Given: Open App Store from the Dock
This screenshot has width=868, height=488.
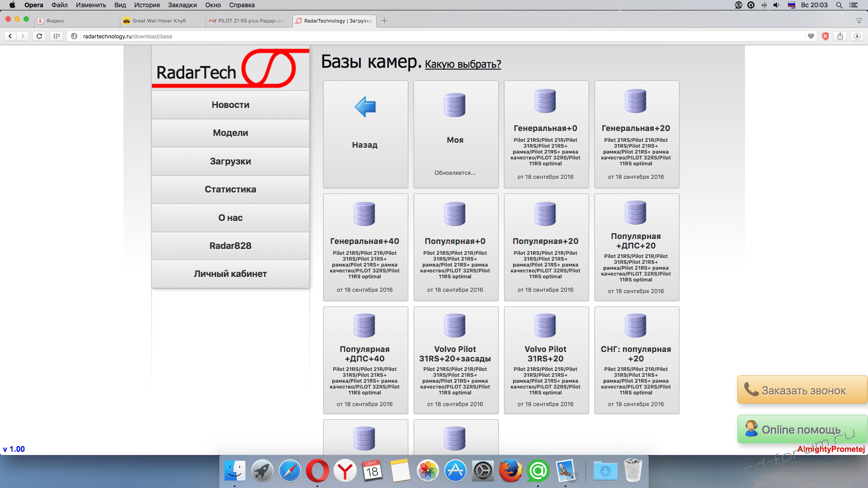Looking at the screenshot, I should pyautogui.click(x=455, y=471).
